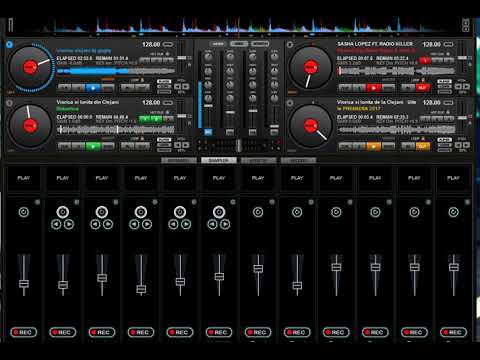Open the Effects panel tab
Viewport: 480px width, 360px height.
point(258,160)
